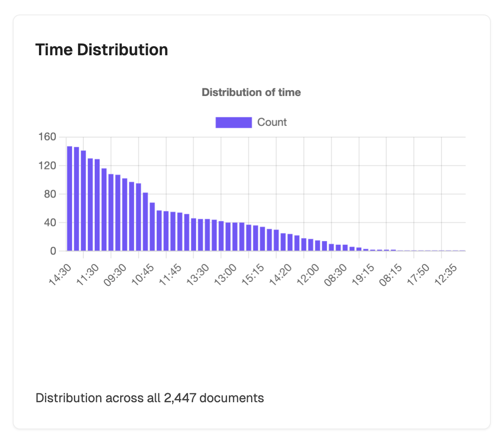Click the 0 y-axis value
This screenshot has width=504, height=443.
coord(53,251)
